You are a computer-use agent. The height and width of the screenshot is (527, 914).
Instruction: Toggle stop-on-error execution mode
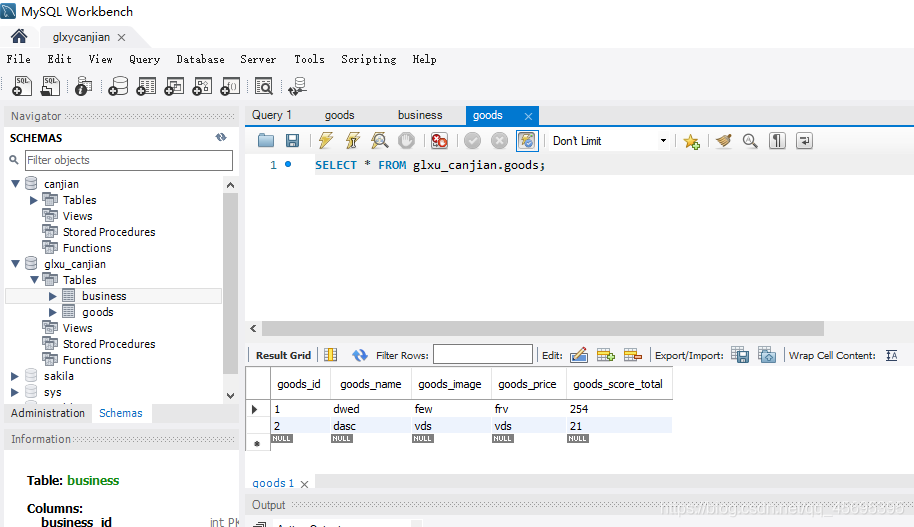click(x=439, y=140)
